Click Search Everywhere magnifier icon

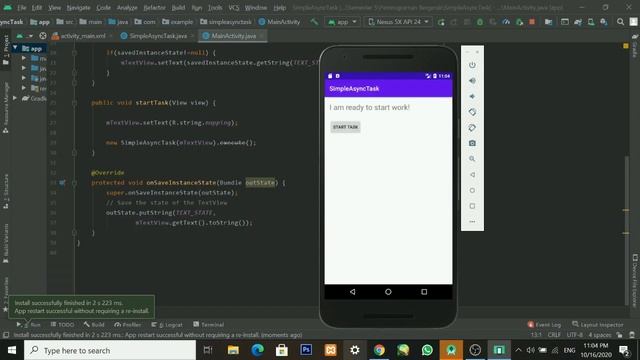pyautogui.click(x=620, y=22)
